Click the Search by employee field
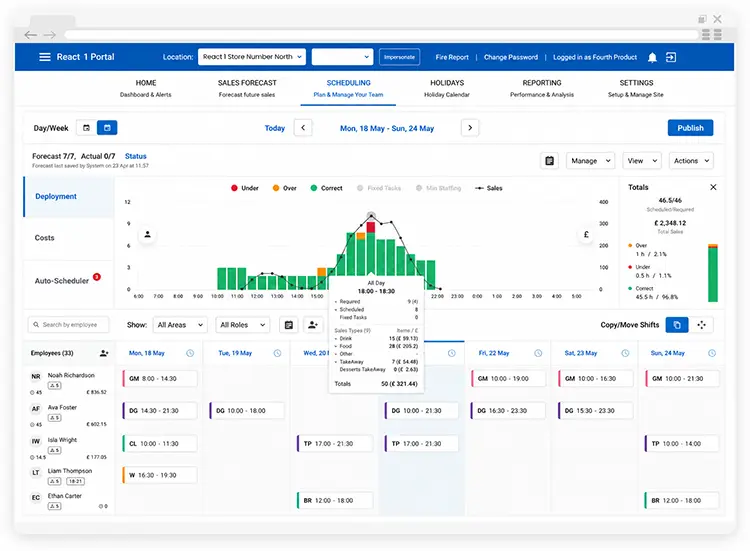This screenshot has width=750, height=551. [68, 325]
